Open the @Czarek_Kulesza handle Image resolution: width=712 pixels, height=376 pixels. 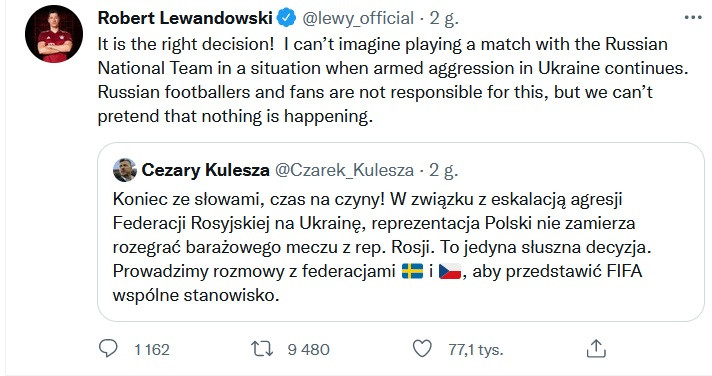click(345, 170)
